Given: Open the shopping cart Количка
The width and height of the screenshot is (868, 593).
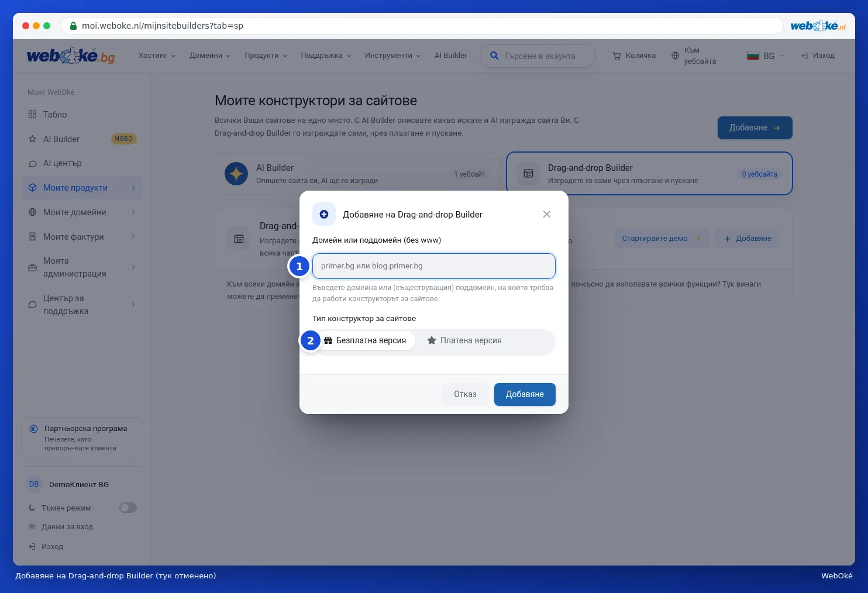Looking at the screenshot, I should coord(634,56).
